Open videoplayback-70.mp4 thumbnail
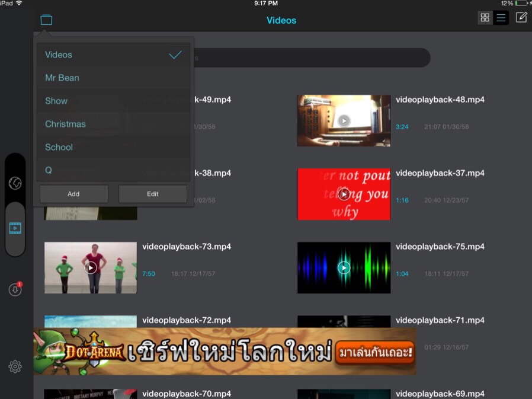Screen dimensions: 532x399 coord(91,394)
